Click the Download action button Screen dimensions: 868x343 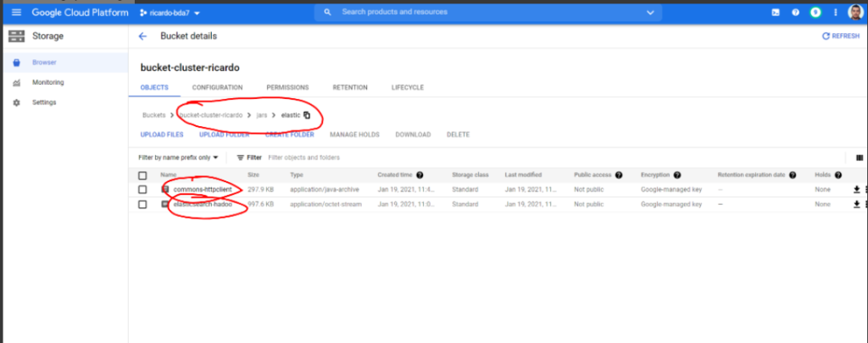413,135
